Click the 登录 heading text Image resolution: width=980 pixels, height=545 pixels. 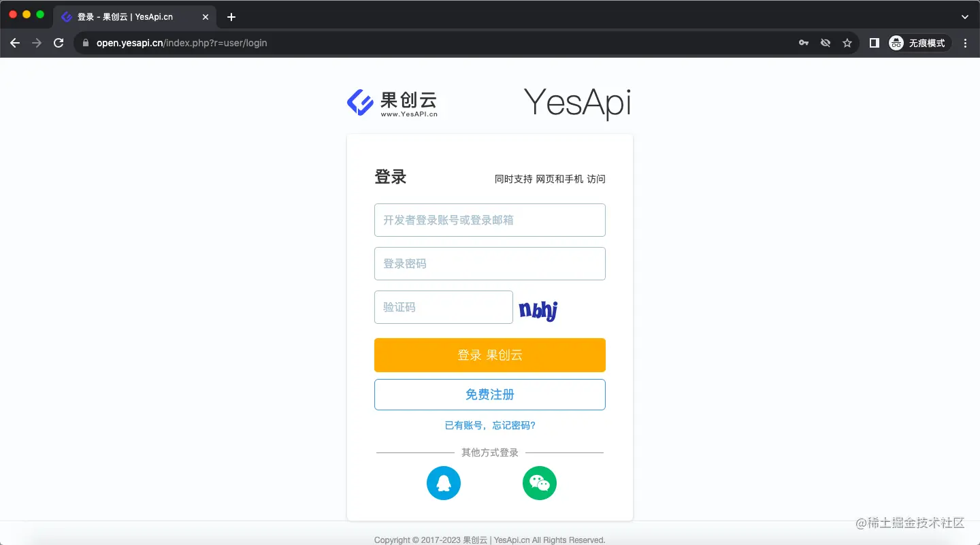(391, 177)
